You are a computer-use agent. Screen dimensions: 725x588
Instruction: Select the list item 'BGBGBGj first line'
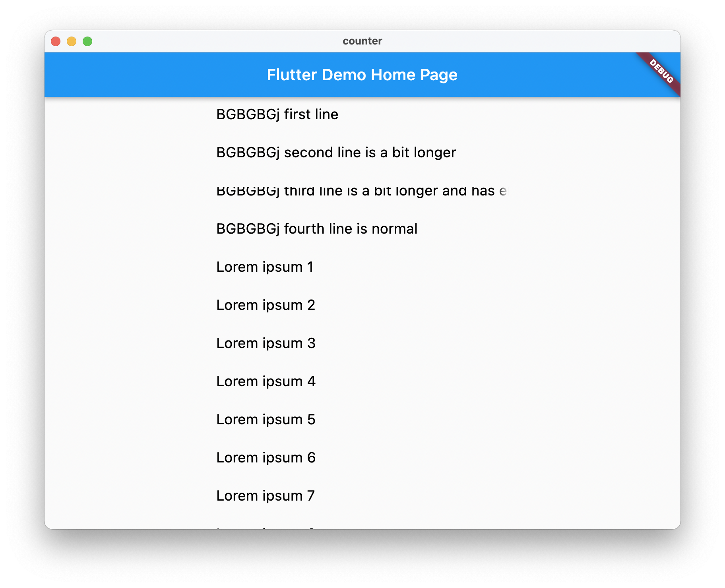[277, 114]
